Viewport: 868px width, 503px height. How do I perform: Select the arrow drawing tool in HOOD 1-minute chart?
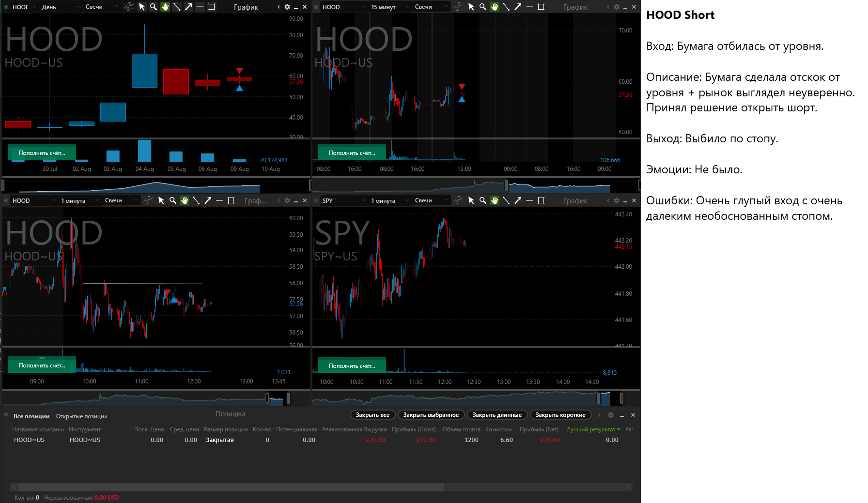208,200
